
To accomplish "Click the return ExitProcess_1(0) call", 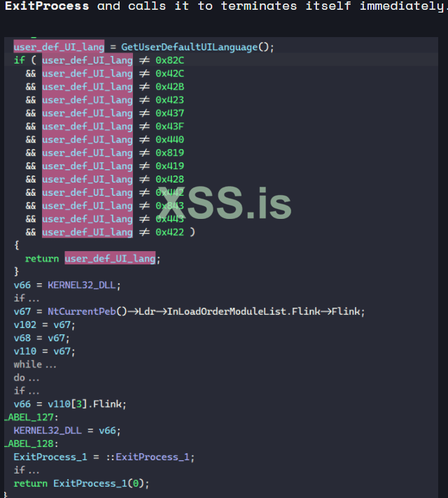I will [81, 483].
